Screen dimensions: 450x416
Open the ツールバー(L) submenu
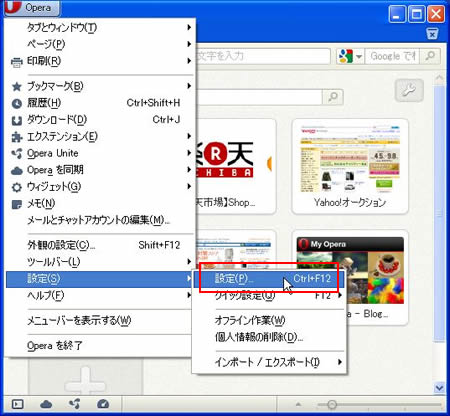[x=100, y=262]
